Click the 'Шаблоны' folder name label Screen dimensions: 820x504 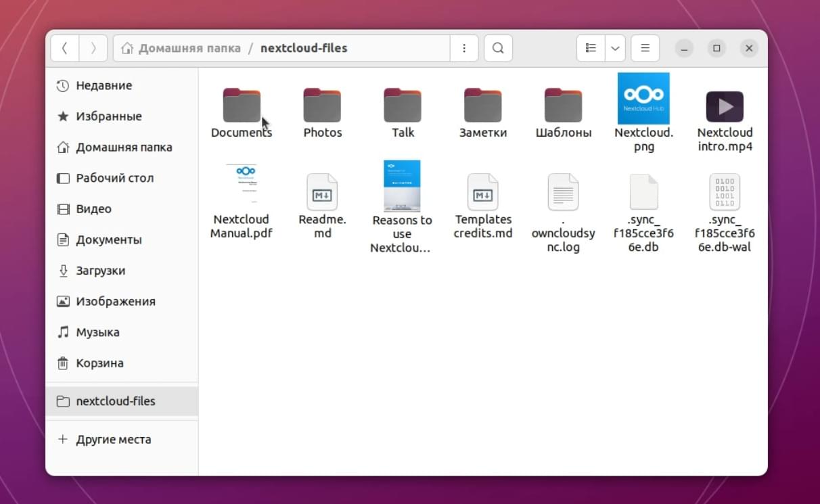coord(564,133)
